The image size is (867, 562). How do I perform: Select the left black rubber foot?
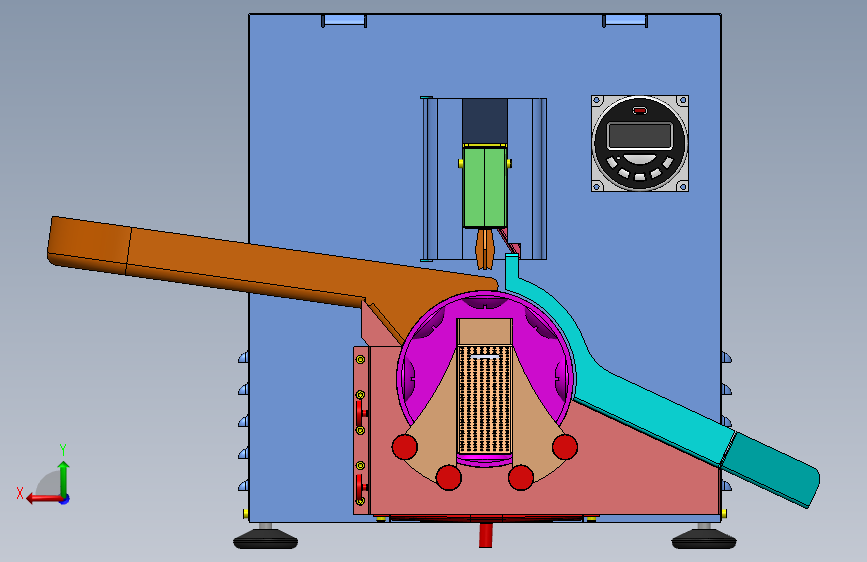[265, 538]
